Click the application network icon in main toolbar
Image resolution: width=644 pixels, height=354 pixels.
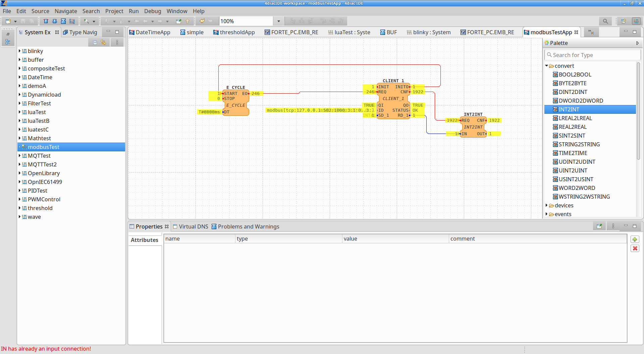point(72,21)
